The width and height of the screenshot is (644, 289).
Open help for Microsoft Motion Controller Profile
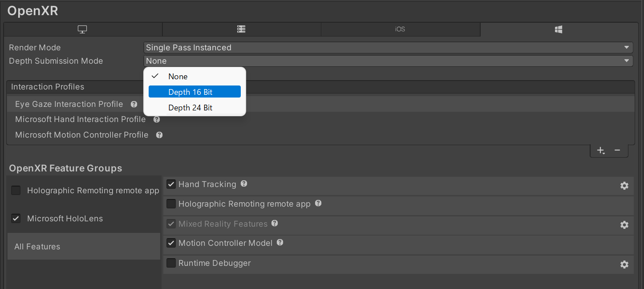click(x=159, y=135)
